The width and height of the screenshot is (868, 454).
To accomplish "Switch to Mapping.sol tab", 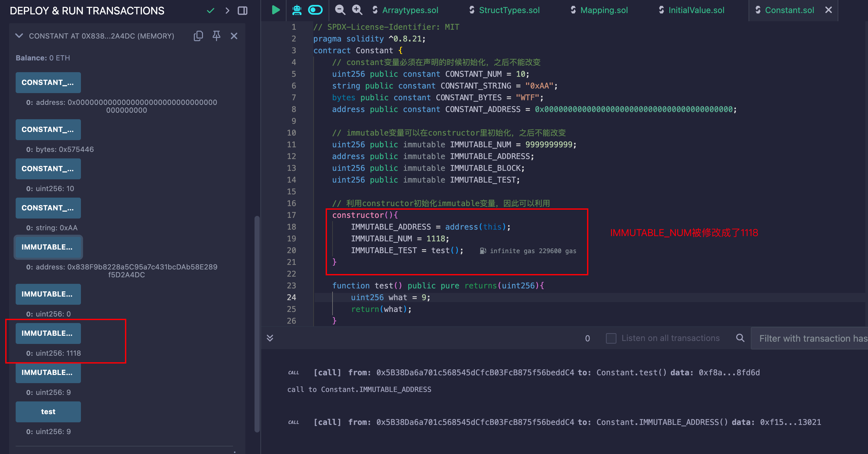I will 604,10.
